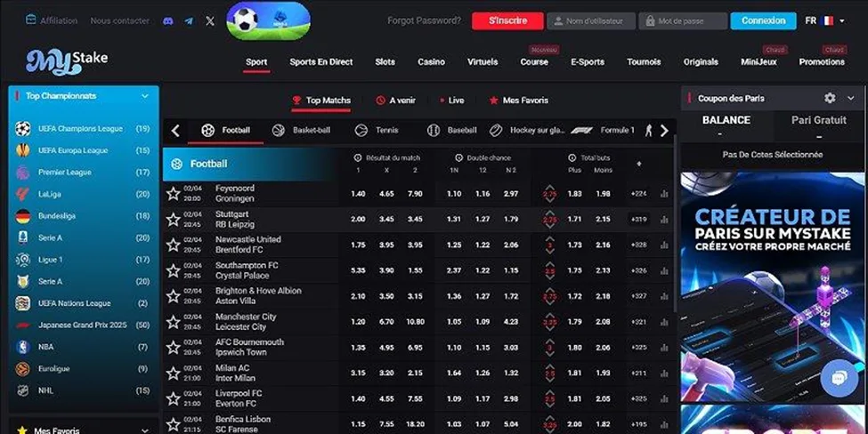Click the NBA league icon
The height and width of the screenshot is (434, 868).
click(x=22, y=347)
